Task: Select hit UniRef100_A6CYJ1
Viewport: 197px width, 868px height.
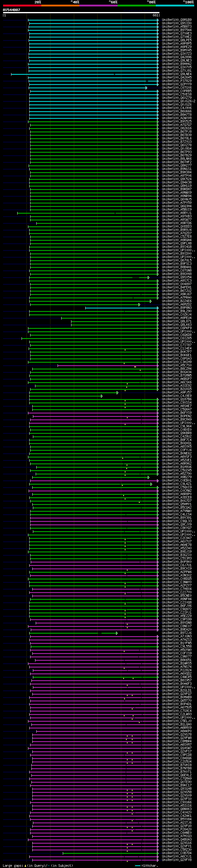Action: point(177,857)
